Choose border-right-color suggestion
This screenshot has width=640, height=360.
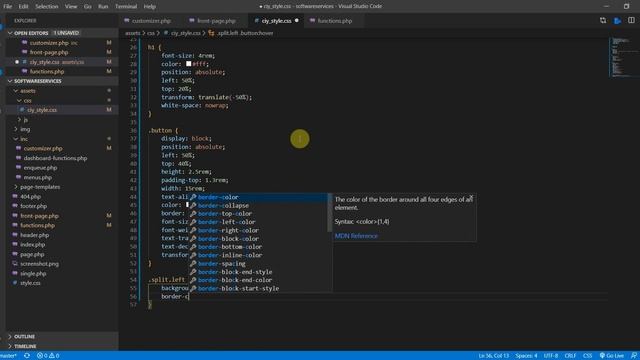coord(258,230)
